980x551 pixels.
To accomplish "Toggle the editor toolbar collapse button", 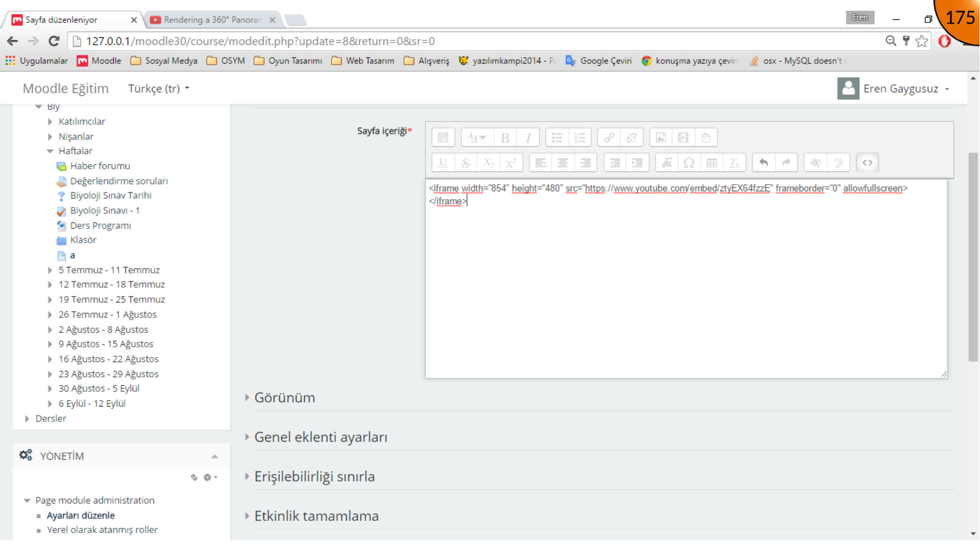I will [x=443, y=138].
